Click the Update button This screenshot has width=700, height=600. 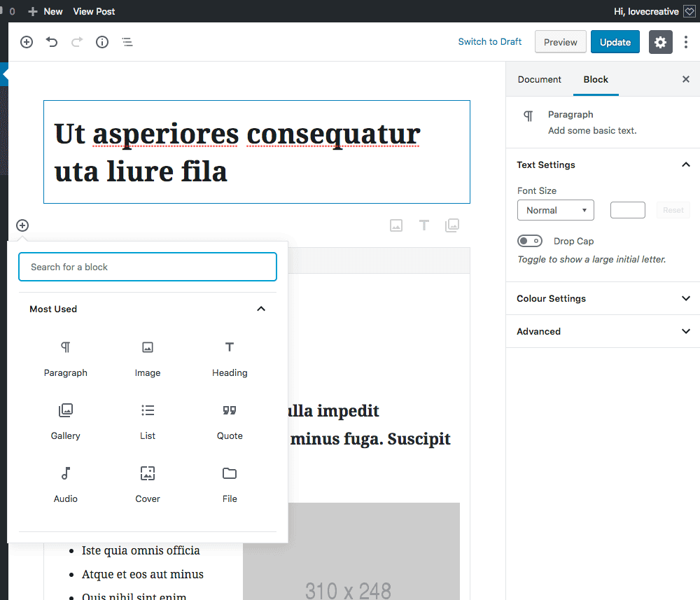click(615, 42)
